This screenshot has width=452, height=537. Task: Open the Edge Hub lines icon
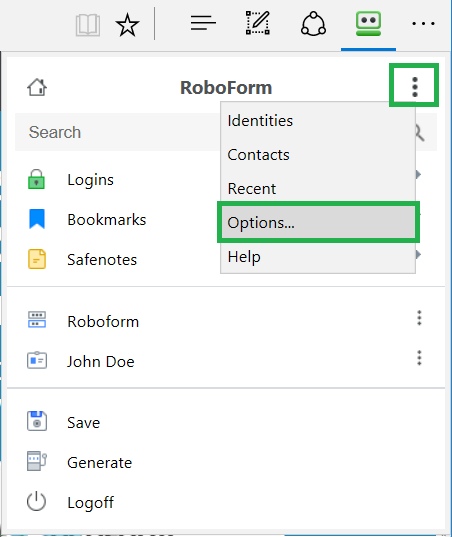(x=203, y=23)
